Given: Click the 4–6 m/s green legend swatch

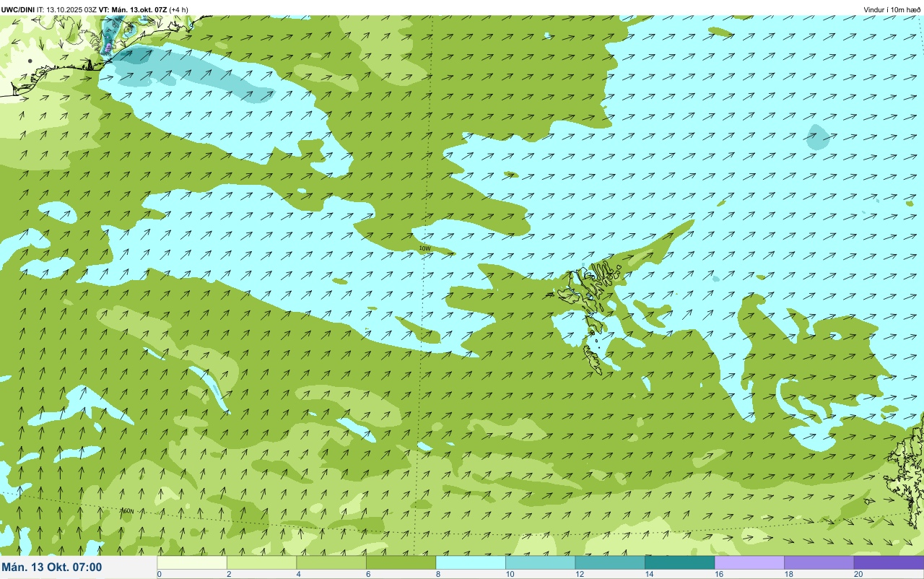Looking at the screenshot, I should tap(331, 562).
